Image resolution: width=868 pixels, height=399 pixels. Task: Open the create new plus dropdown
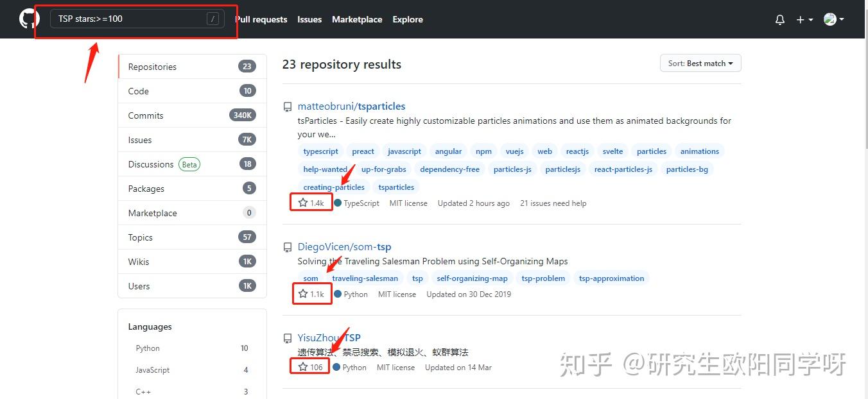pos(803,19)
